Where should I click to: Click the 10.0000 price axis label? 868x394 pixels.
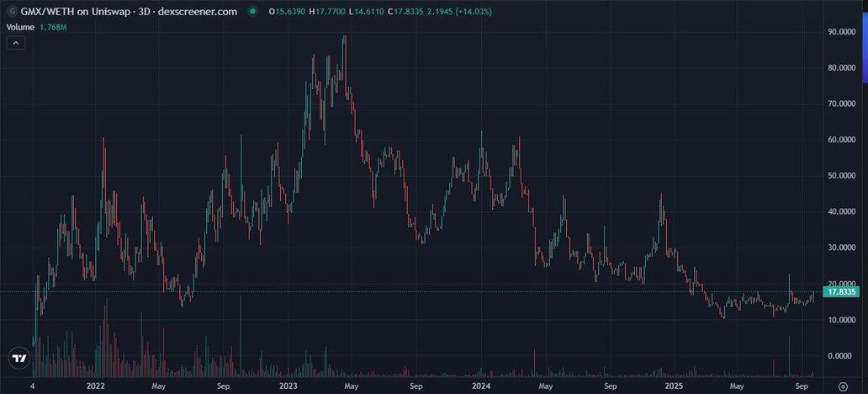[842, 320]
